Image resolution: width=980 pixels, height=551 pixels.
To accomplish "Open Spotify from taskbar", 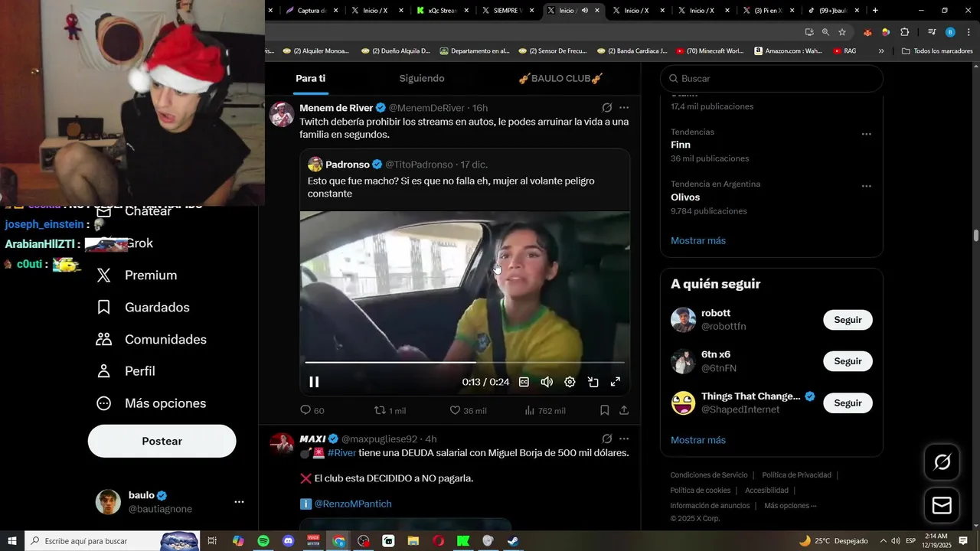I will [263, 541].
